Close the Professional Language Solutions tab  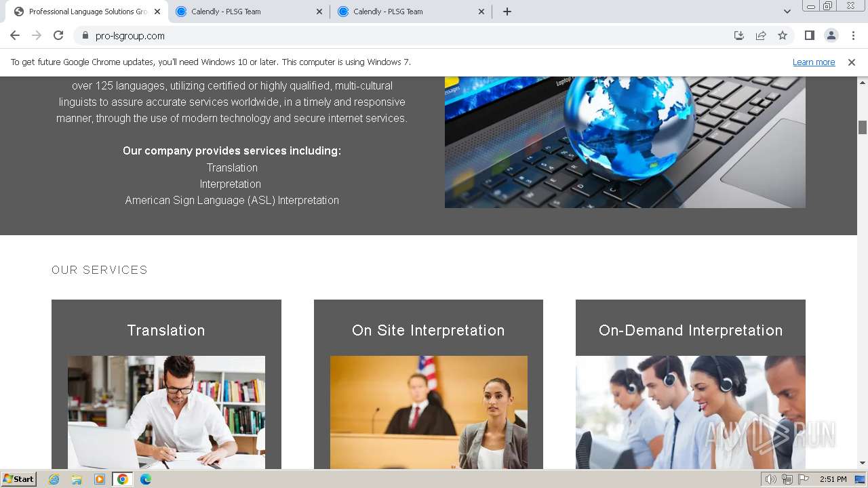[157, 12]
